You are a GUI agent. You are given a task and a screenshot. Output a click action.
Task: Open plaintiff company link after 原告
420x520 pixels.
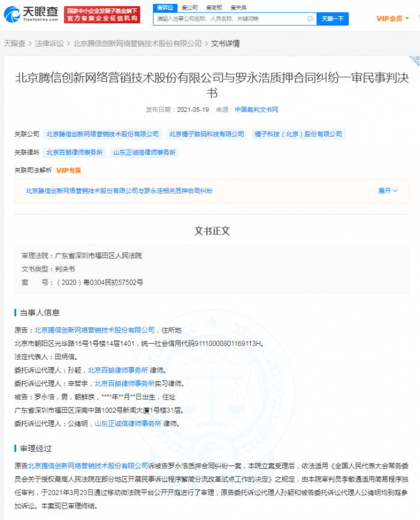point(95,330)
